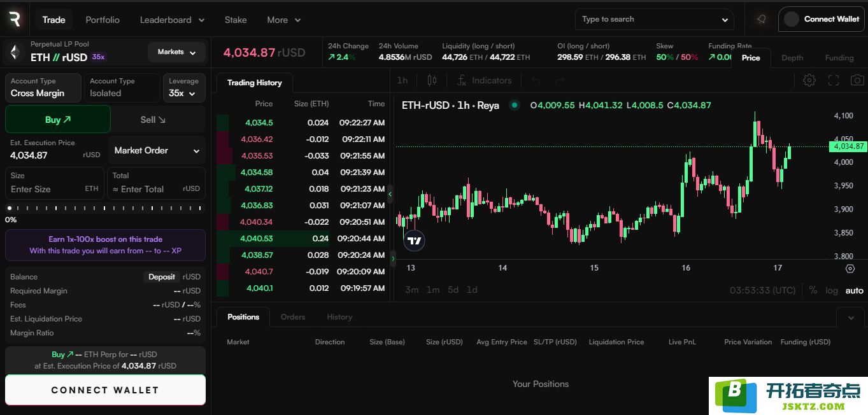Collapse the positions panel chevron
Viewport: 868px width, 415px height.
851,317
